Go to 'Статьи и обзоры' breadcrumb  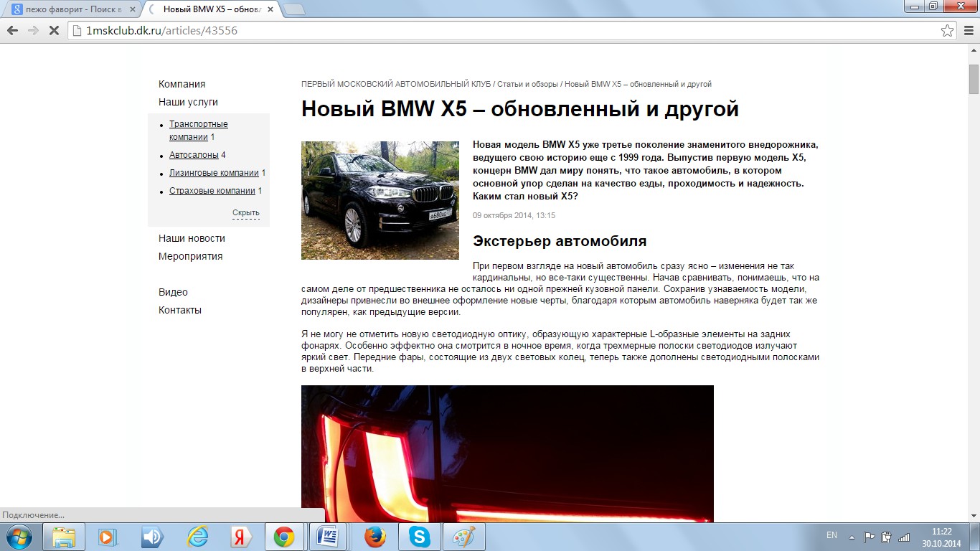[527, 84]
